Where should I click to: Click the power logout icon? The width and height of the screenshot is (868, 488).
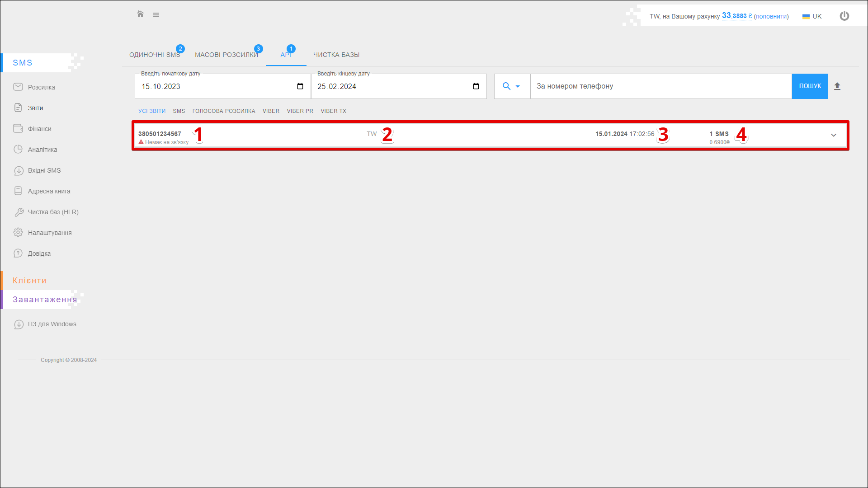pos(844,16)
